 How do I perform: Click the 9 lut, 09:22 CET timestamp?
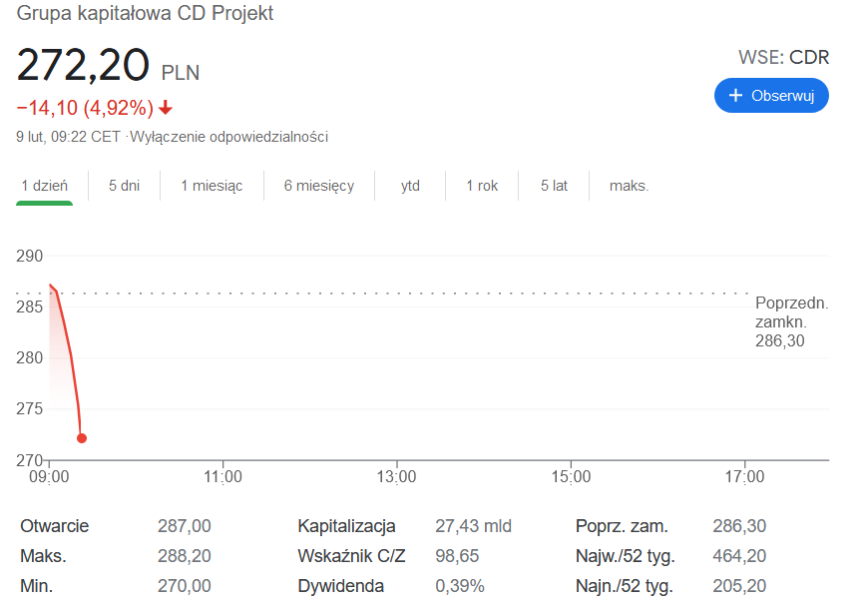tap(68, 137)
